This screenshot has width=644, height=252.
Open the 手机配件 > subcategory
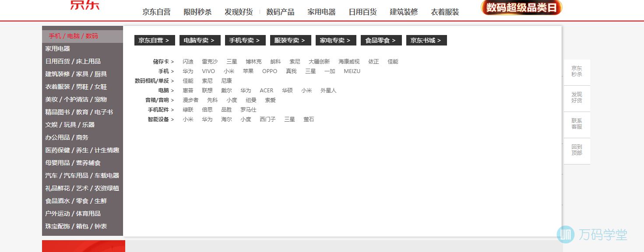click(161, 110)
